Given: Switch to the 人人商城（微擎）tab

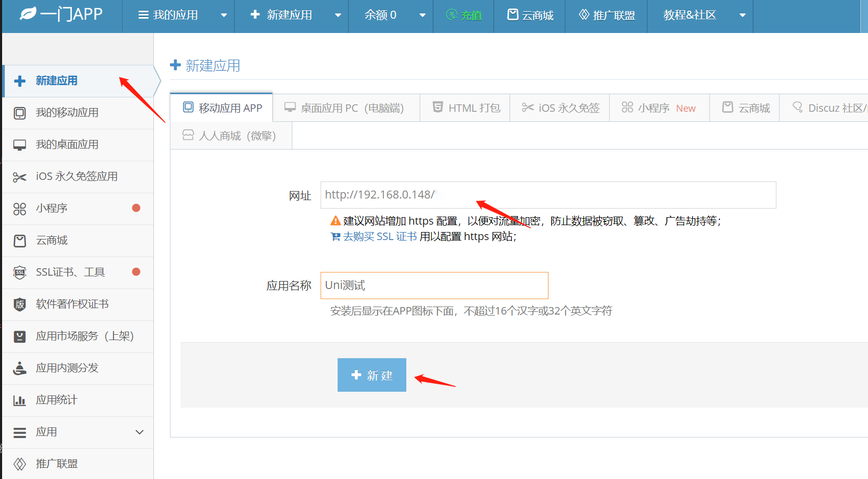Looking at the screenshot, I should tap(231, 136).
